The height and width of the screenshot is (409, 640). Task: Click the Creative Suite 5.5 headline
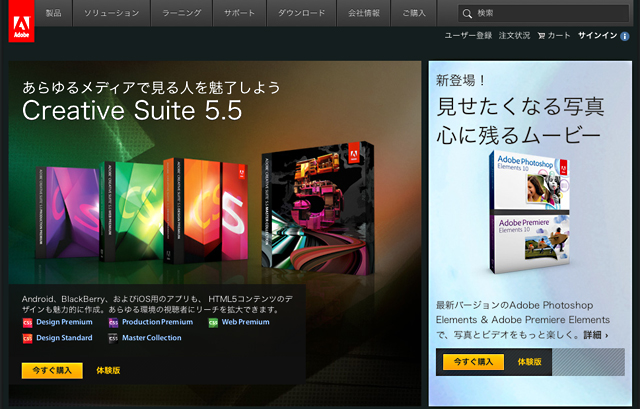132,110
